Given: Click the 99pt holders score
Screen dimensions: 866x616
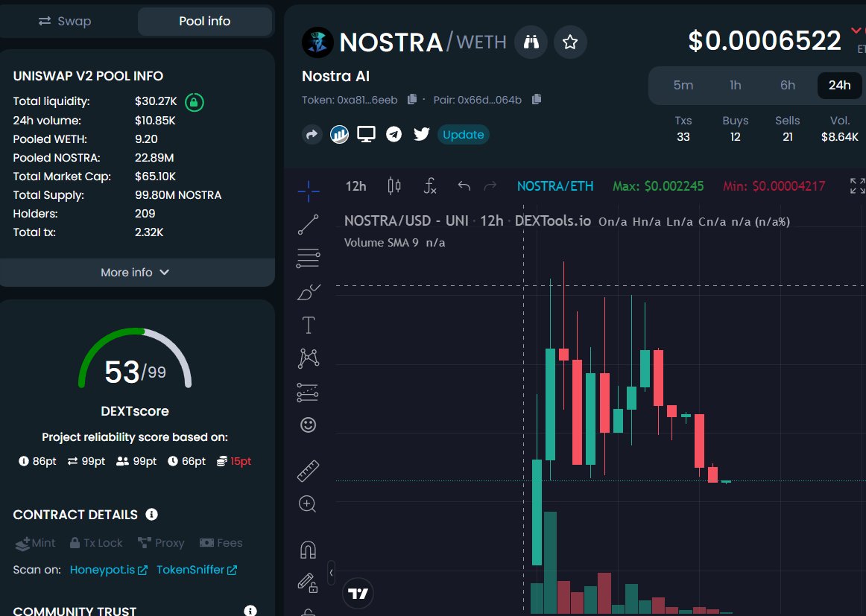Looking at the screenshot, I should pyautogui.click(x=136, y=462).
